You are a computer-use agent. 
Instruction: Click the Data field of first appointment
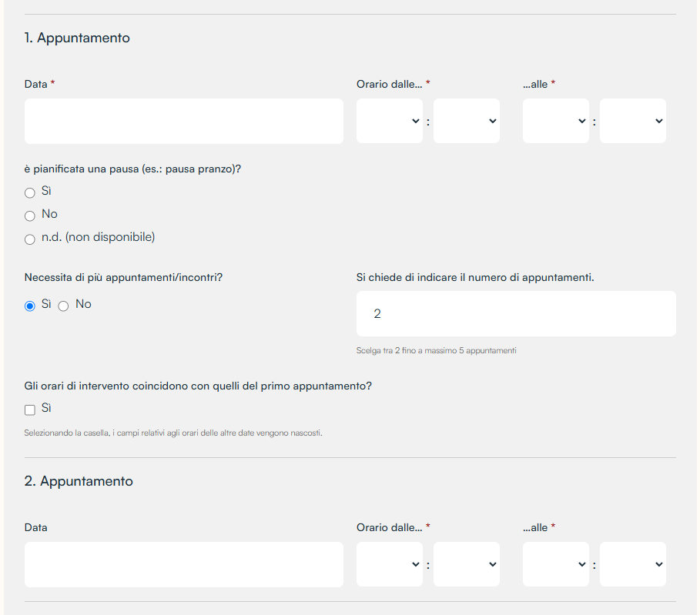[183, 121]
